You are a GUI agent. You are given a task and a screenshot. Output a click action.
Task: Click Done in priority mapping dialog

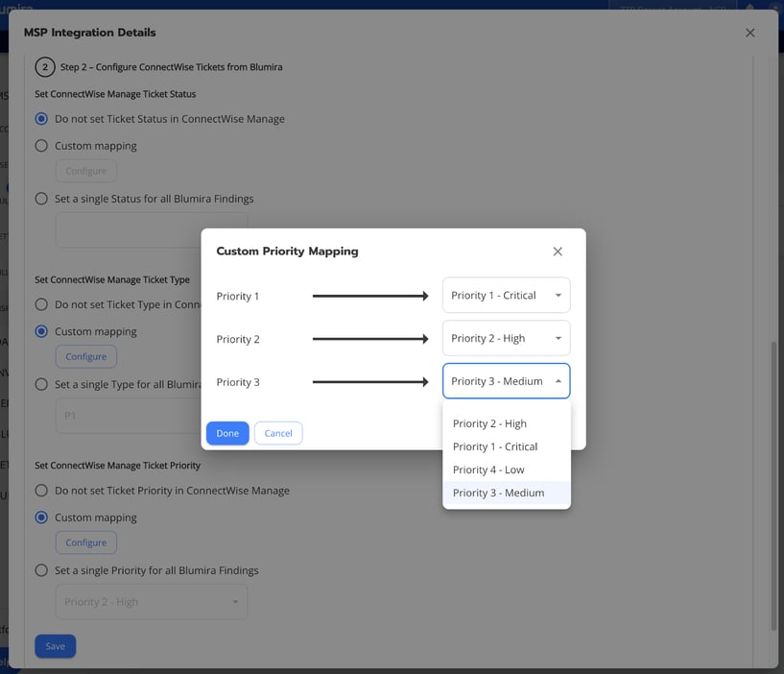pyautogui.click(x=227, y=433)
